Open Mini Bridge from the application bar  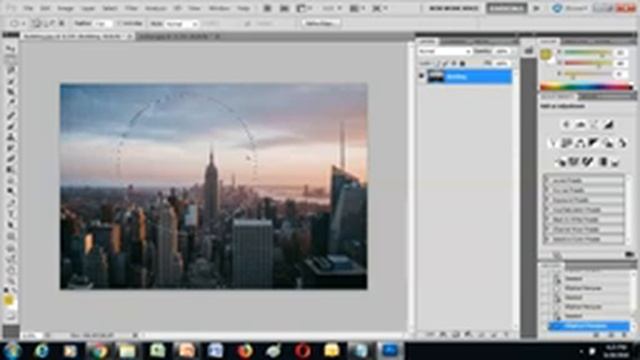point(284,8)
